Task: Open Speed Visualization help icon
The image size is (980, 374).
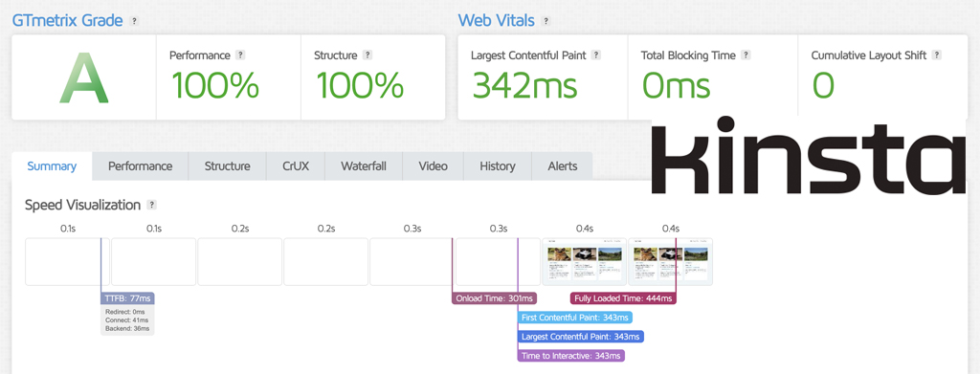Action: (151, 205)
